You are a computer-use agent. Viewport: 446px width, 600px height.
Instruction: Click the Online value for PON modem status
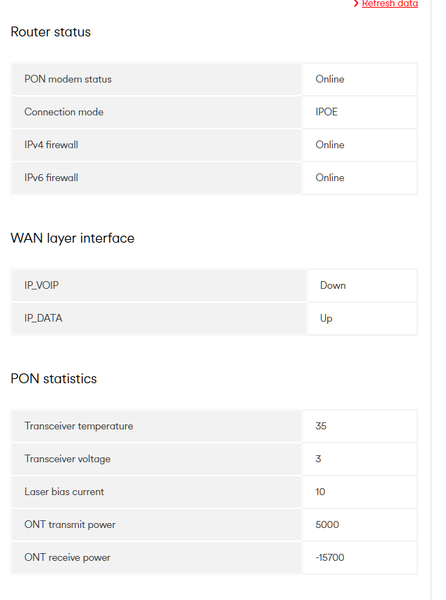tap(330, 79)
